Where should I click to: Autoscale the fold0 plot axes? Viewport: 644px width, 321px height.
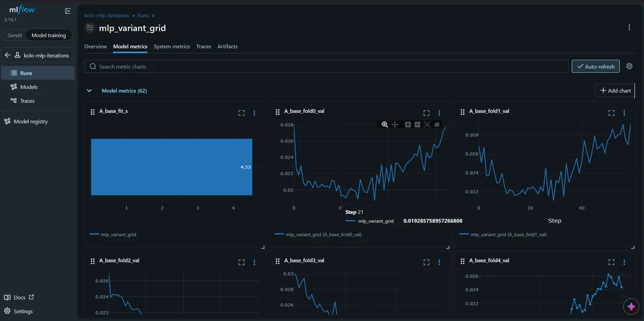tap(427, 125)
